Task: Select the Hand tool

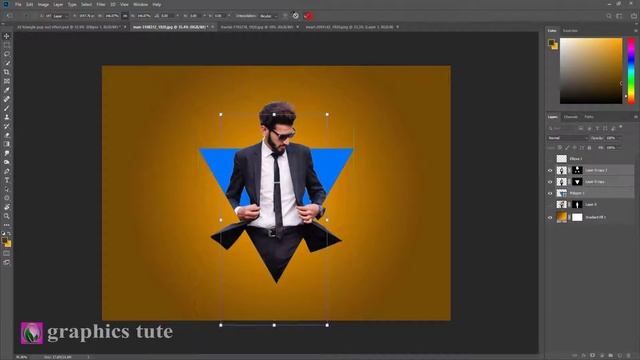Action: [7, 207]
